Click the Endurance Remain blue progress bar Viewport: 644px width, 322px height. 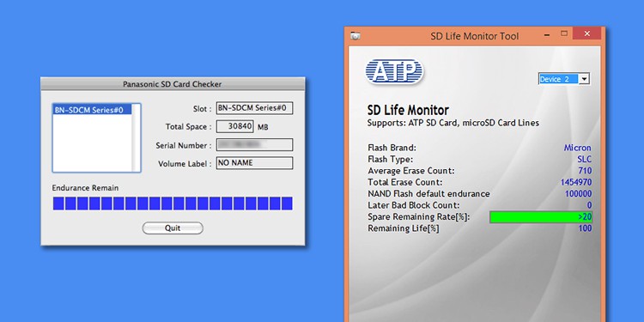click(173, 204)
